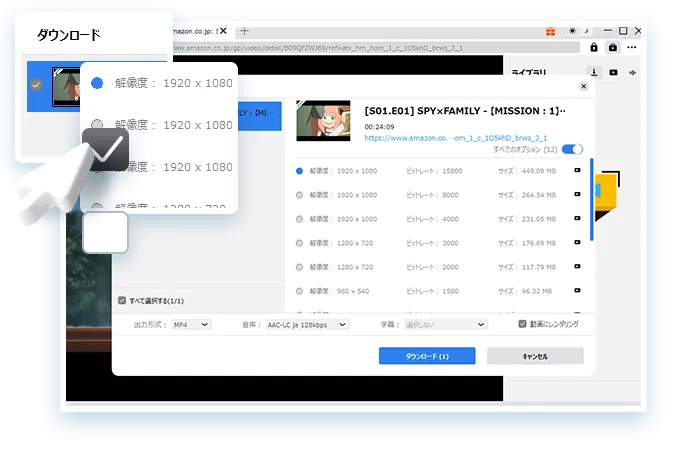Viewport: 684px width, 449px height.
Task: Toggle the すべて選択する(1/1) checkbox
Action: [x=122, y=300]
